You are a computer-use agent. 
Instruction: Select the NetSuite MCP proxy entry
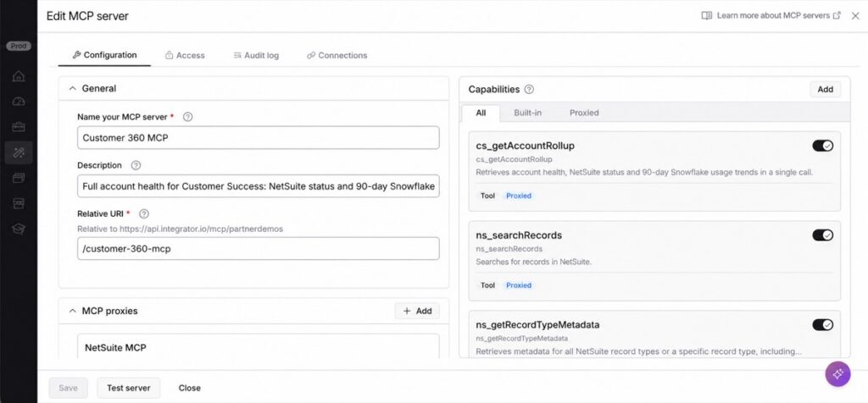[258, 346]
